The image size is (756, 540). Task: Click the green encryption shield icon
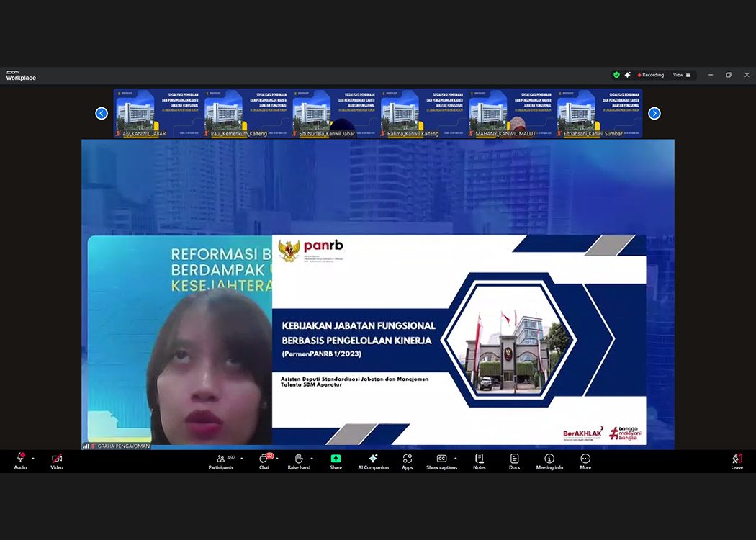click(x=616, y=75)
